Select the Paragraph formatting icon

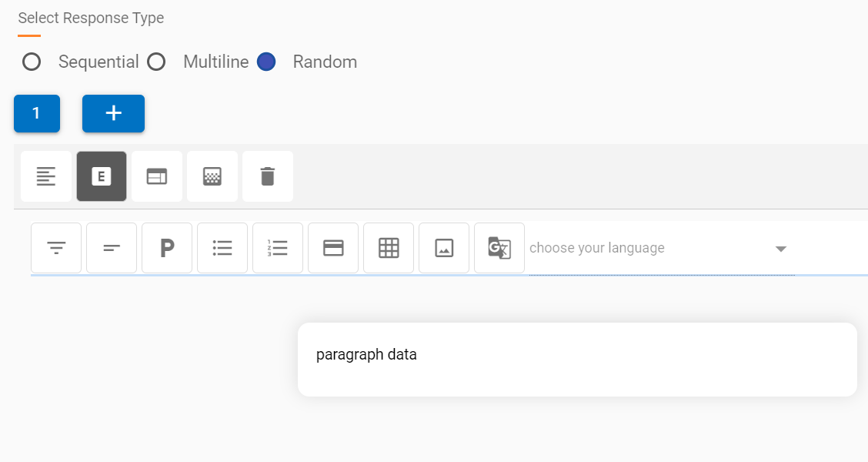pos(167,248)
